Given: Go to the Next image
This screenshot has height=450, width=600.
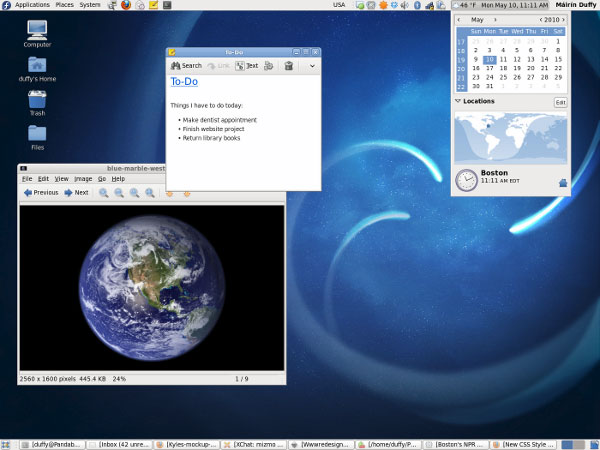Looking at the screenshot, I should (x=76, y=193).
